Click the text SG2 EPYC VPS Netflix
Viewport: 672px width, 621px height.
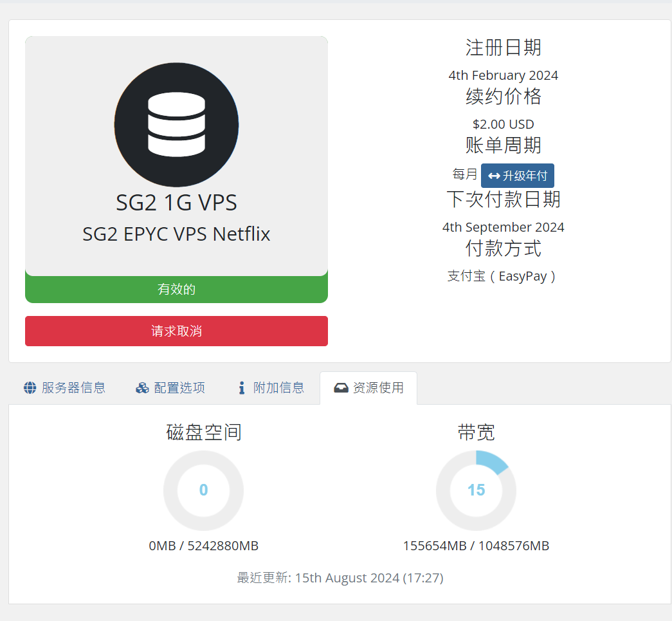176,234
